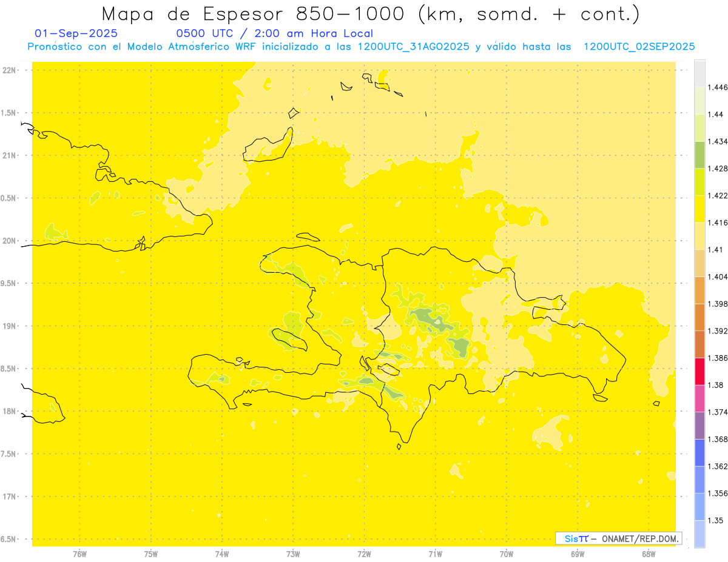The width and height of the screenshot is (728, 562).
Task: Click the '22N' latitude label
Action: pyautogui.click(x=9, y=70)
